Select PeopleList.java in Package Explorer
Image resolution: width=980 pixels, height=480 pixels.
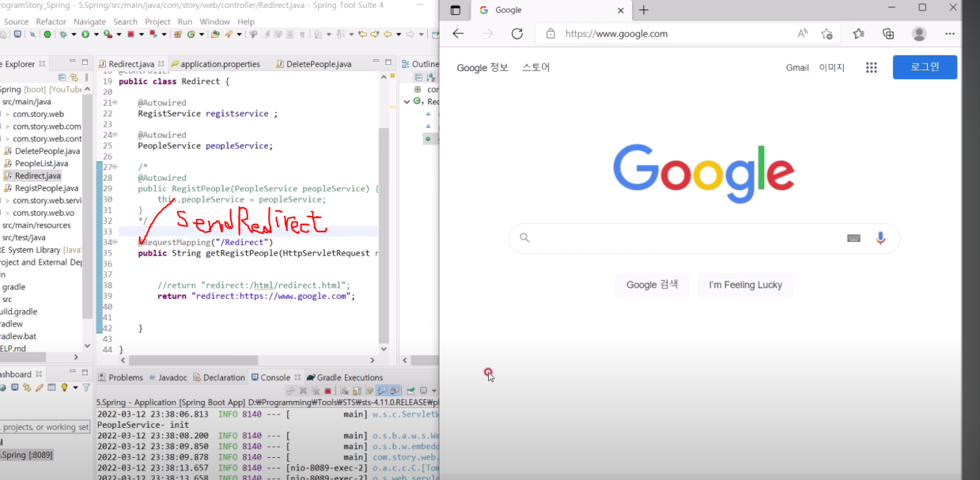(x=35, y=163)
